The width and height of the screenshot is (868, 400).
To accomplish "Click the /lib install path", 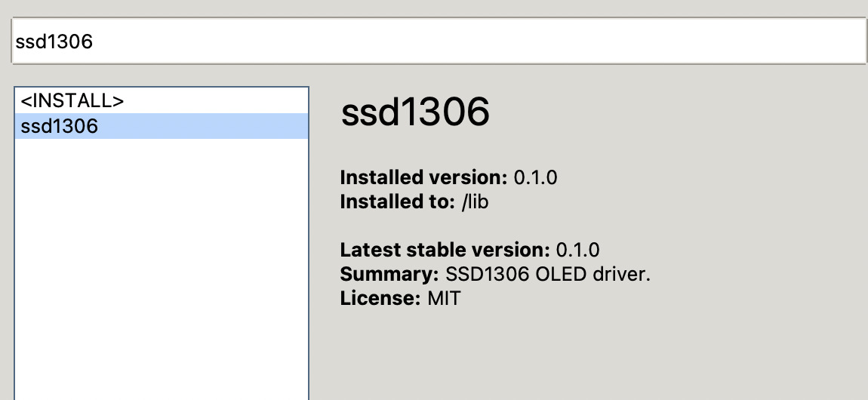I will click(x=475, y=202).
